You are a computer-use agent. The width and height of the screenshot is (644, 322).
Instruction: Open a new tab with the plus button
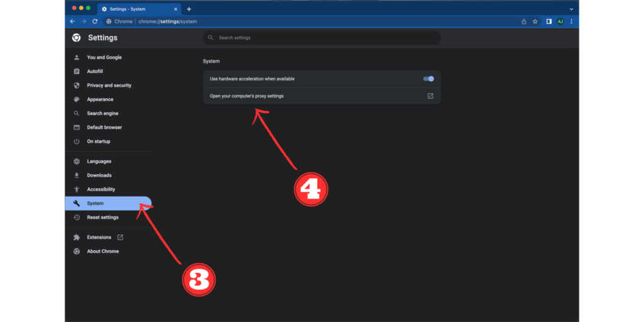(189, 9)
